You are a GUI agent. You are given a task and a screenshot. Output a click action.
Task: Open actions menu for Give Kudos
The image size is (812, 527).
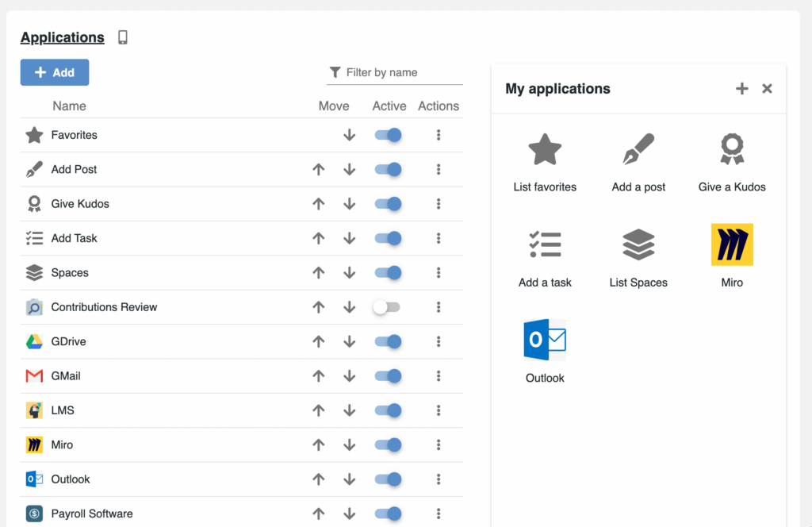click(439, 204)
